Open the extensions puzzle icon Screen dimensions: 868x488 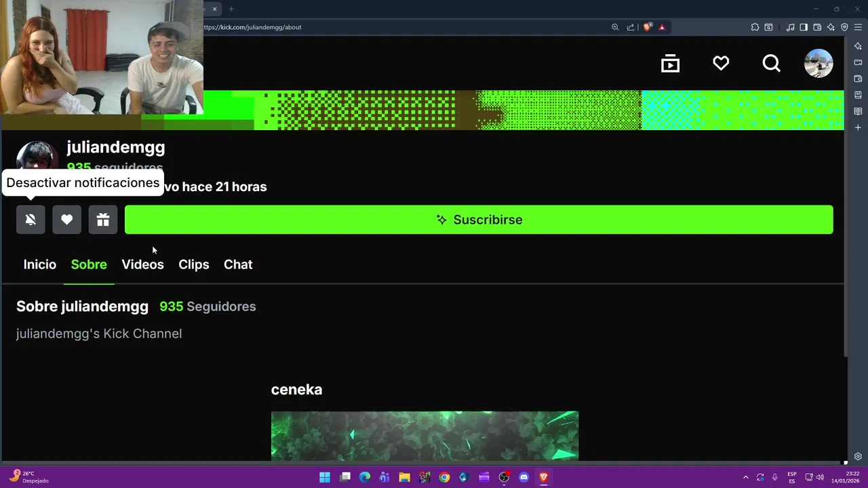coord(755,27)
